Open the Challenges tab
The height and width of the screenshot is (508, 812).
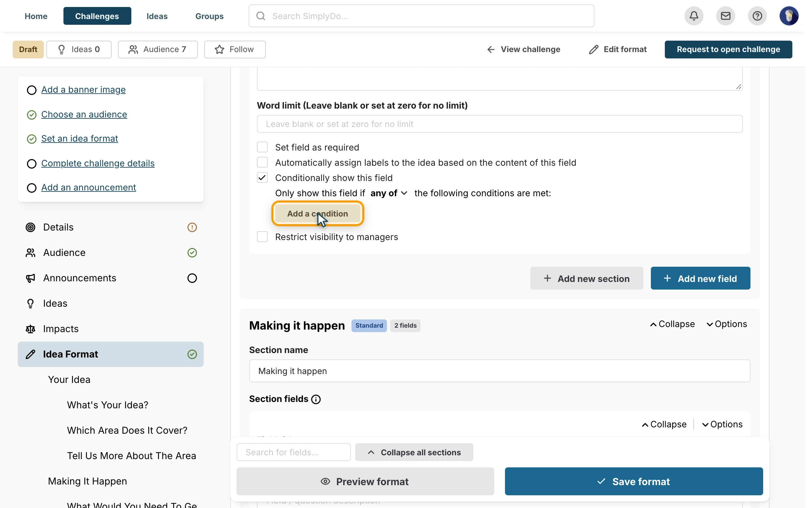click(97, 16)
